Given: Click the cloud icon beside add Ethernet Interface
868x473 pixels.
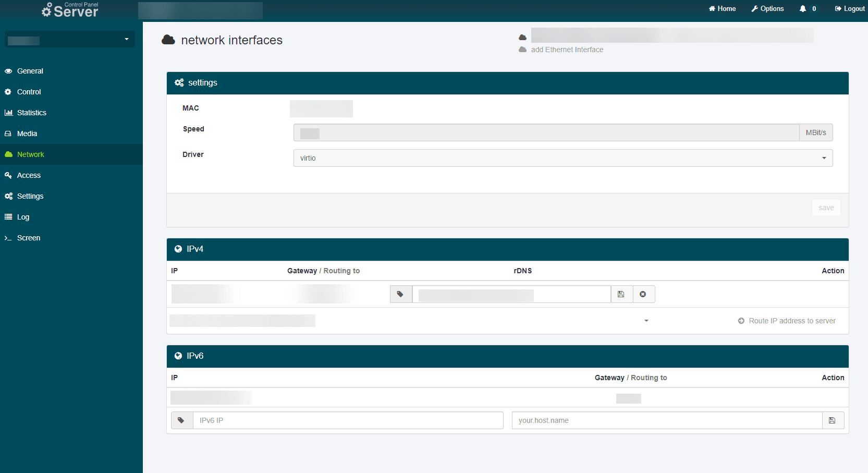Looking at the screenshot, I should coord(523,50).
